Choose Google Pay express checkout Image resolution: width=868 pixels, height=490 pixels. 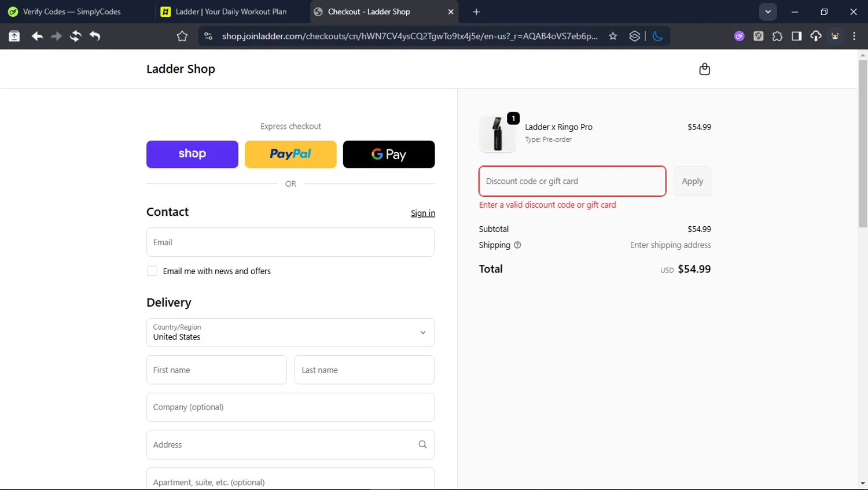pos(389,154)
